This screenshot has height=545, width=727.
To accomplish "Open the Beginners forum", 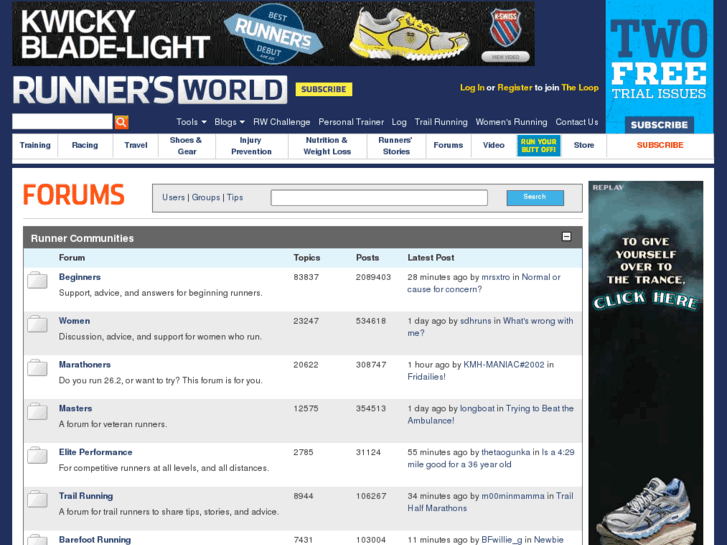I will 80,277.
